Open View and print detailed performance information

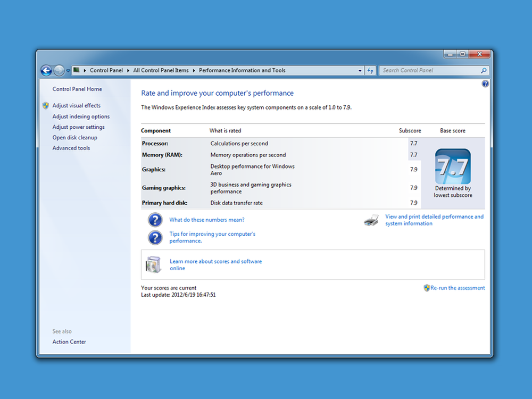pos(434,220)
